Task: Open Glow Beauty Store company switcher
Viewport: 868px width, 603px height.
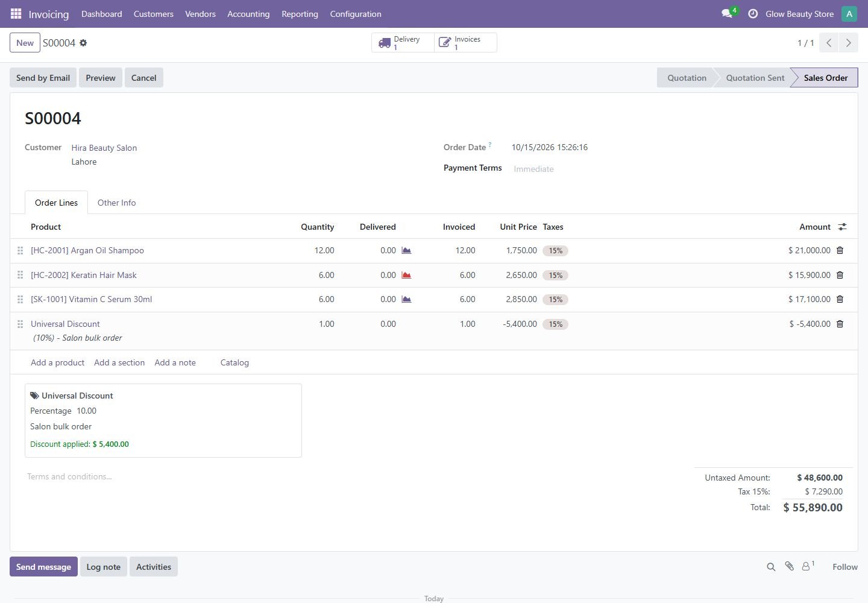Action: pos(799,14)
